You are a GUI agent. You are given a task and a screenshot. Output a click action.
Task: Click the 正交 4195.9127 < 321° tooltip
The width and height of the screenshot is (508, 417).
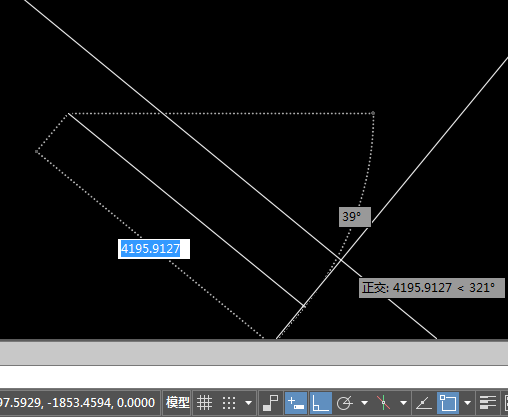[x=432, y=288]
